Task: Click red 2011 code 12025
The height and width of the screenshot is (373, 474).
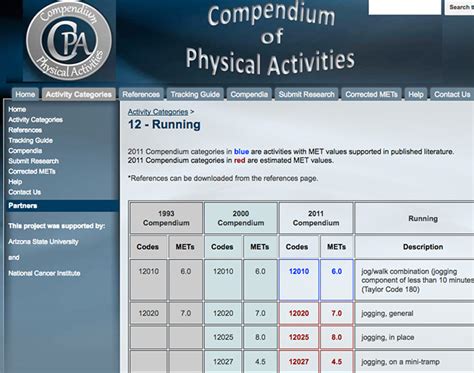Action: [x=299, y=337]
